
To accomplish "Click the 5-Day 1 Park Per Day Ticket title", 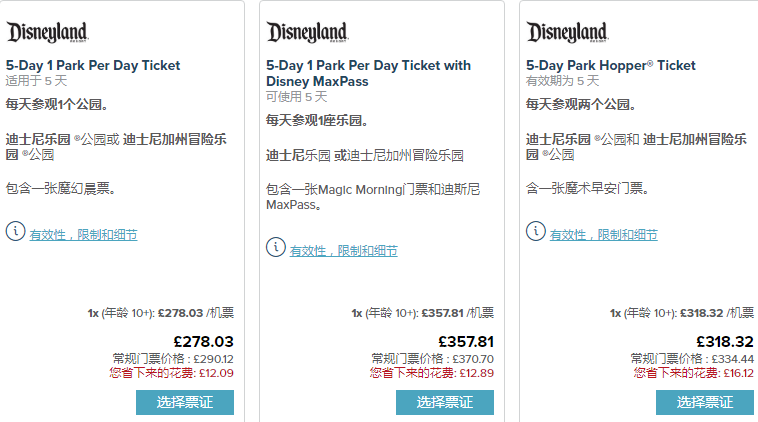I will (93, 65).
